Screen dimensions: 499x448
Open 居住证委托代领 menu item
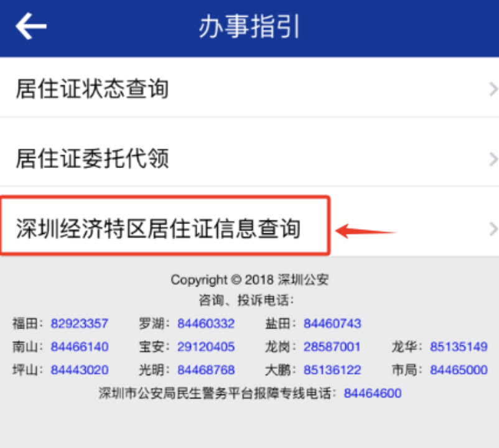pos(250,152)
